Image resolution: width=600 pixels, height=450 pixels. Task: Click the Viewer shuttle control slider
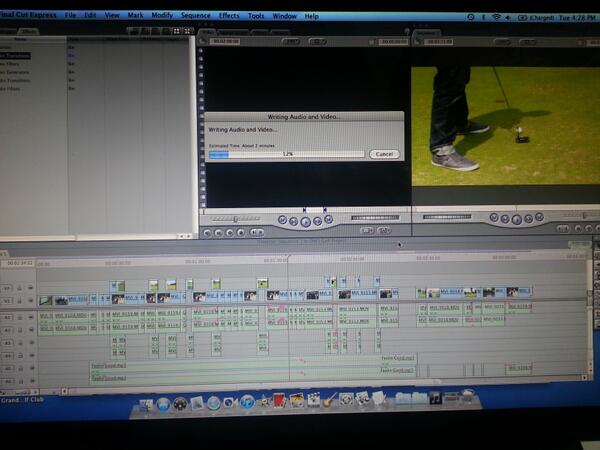click(236, 219)
